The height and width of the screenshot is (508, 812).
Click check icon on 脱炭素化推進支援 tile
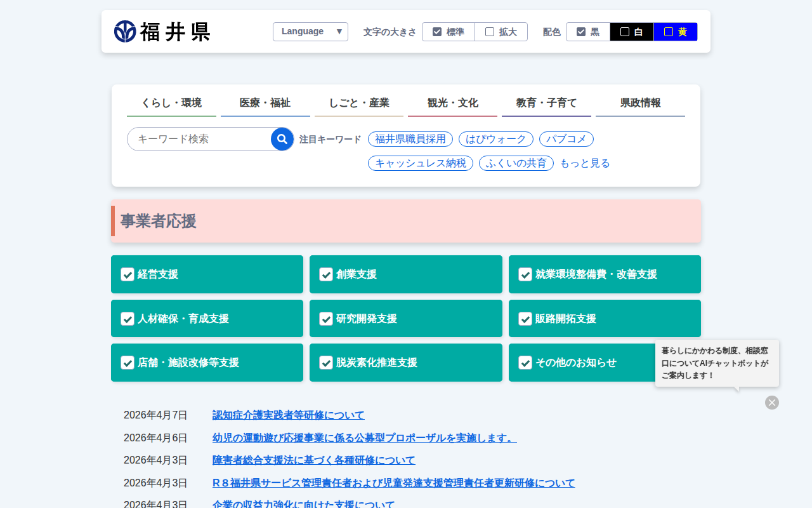point(326,363)
